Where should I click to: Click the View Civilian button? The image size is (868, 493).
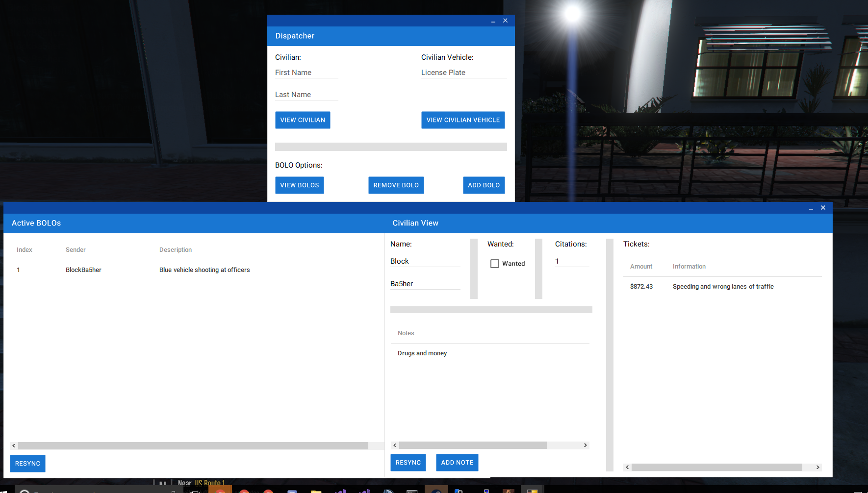click(303, 120)
